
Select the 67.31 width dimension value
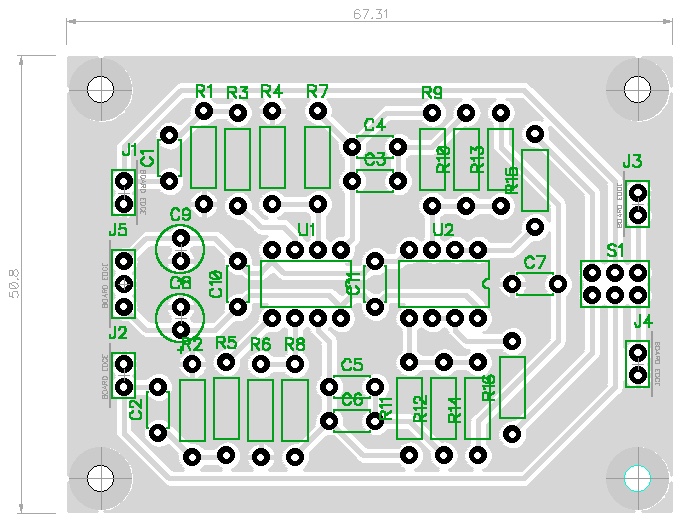[371, 14]
